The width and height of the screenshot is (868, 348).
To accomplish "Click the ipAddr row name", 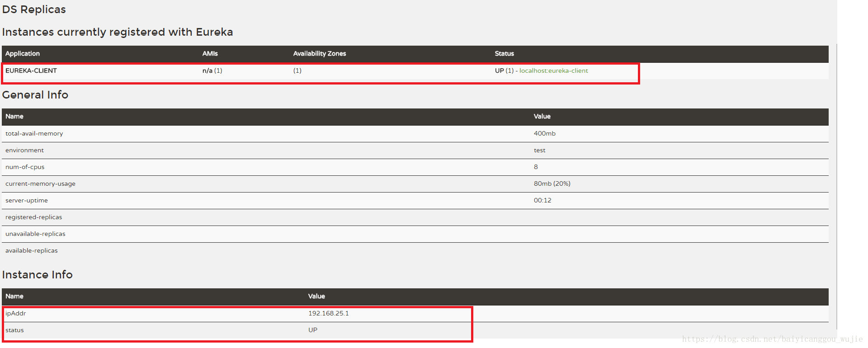I will [16, 313].
